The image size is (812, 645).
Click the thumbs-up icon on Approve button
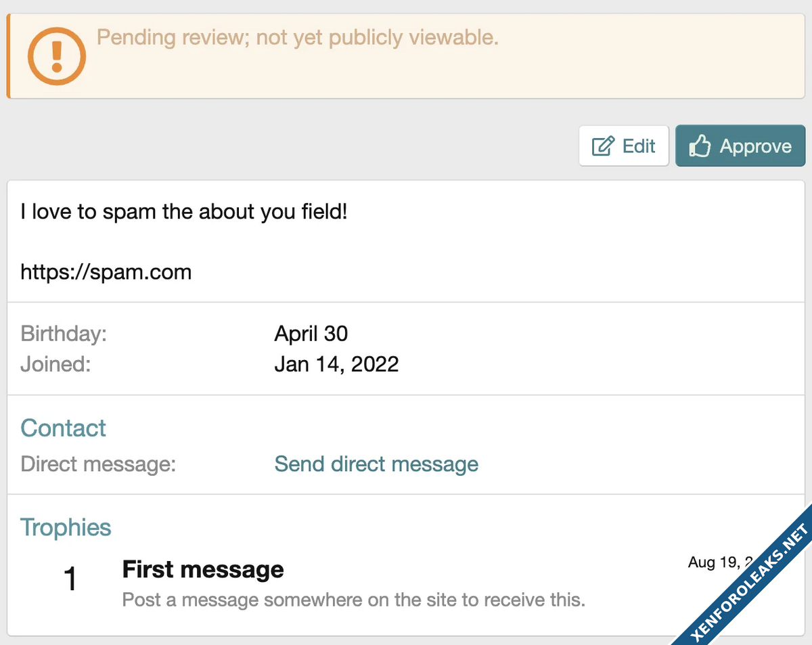tap(699, 146)
